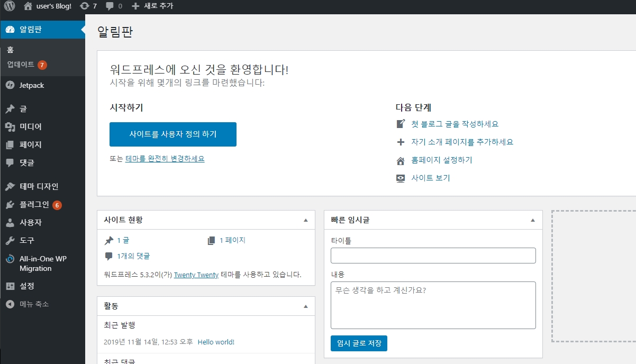Click the updates icon showing 7

click(85, 6)
